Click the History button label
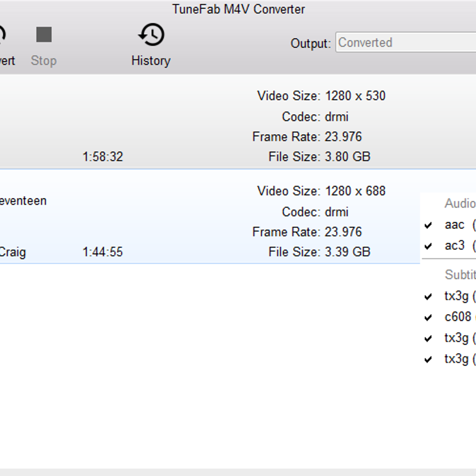This screenshot has width=476, height=476. [151, 60]
